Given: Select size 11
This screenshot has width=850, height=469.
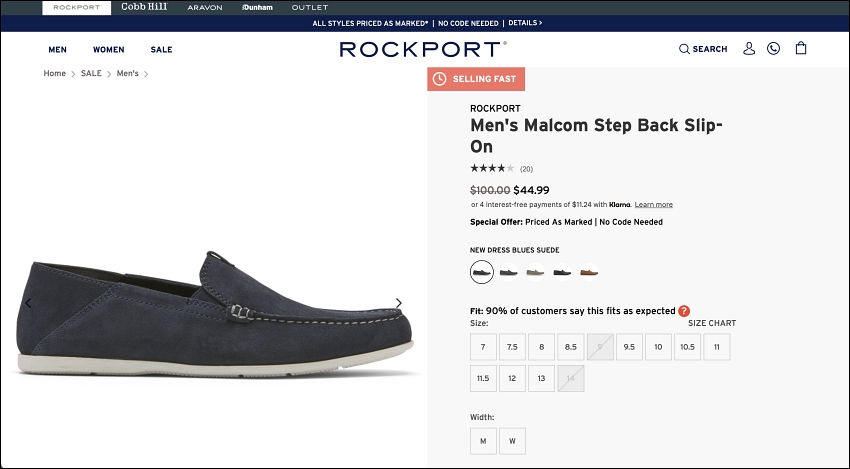Looking at the screenshot, I should pyautogui.click(x=717, y=347).
